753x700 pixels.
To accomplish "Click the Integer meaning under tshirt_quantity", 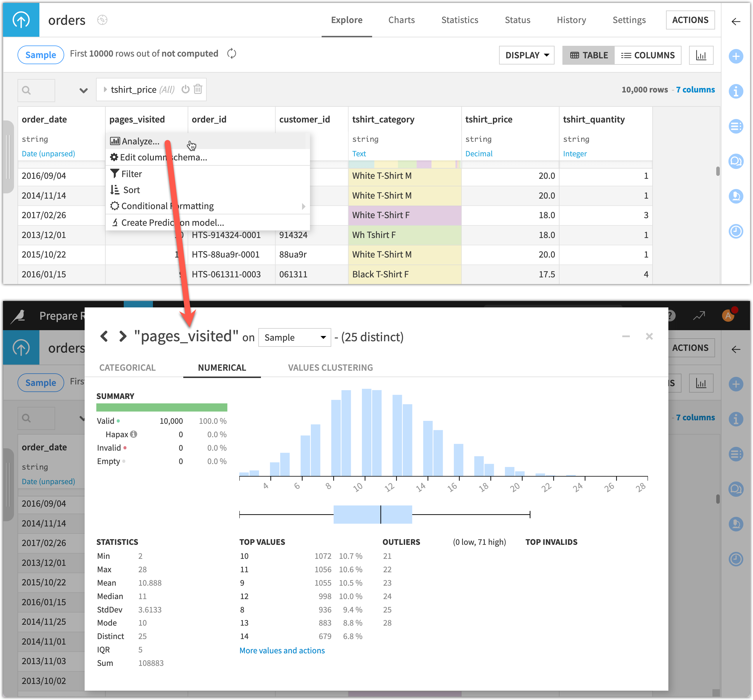I will (x=575, y=154).
